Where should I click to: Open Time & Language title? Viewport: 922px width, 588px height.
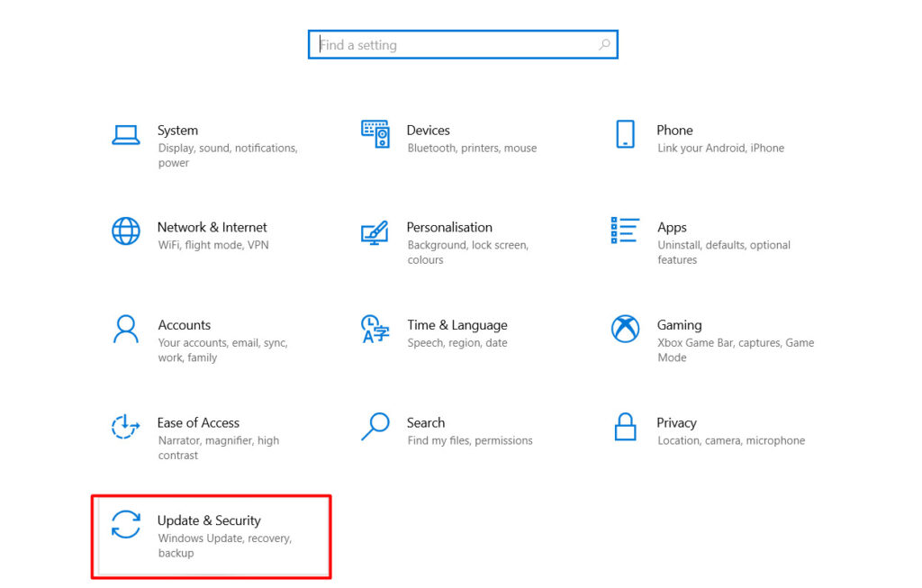pos(457,326)
